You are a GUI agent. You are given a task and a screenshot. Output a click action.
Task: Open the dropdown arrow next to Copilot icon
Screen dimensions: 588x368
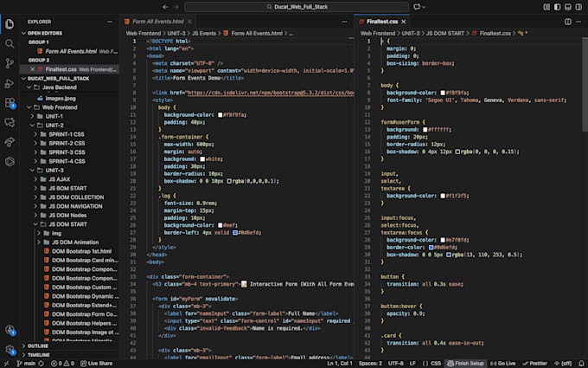[x=424, y=7]
